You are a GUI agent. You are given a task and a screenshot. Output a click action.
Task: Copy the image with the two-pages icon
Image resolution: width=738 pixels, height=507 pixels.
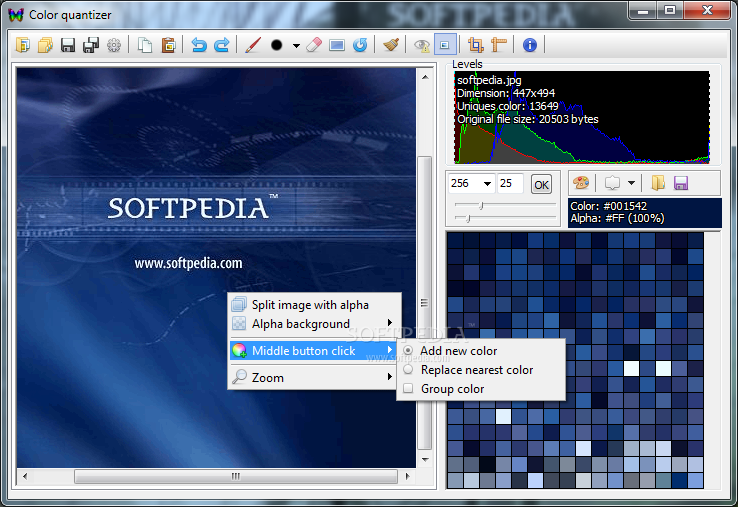(145, 45)
